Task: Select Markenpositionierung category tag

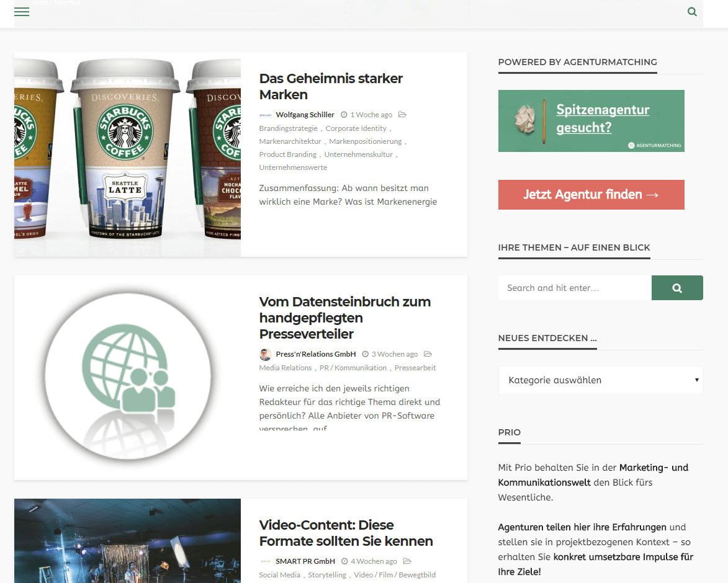Action: tap(366, 141)
